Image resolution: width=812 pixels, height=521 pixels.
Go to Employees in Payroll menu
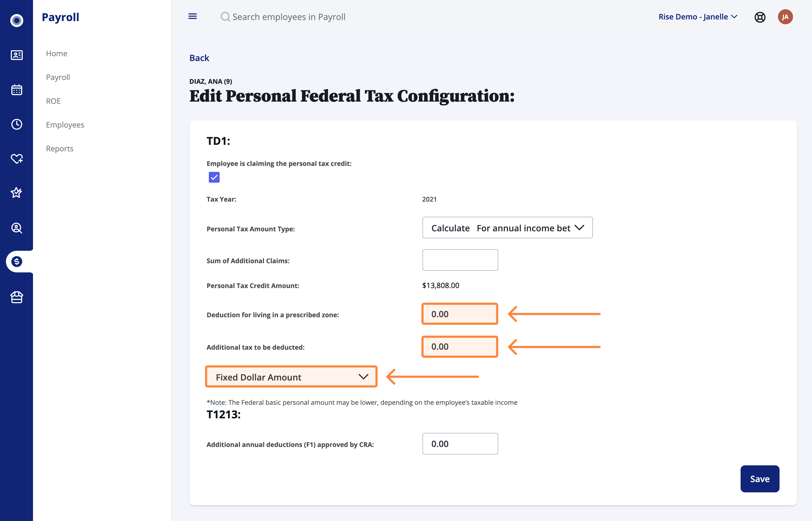[x=65, y=125]
